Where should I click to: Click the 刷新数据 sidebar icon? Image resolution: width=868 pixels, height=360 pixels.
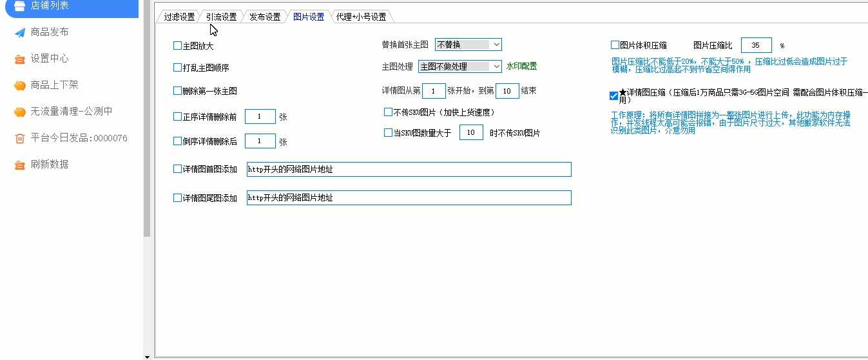pos(20,165)
